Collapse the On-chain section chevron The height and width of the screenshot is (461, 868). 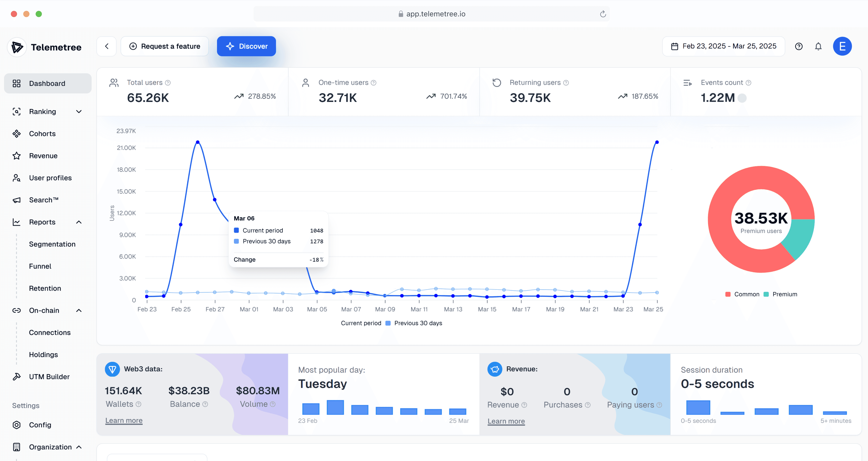(x=79, y=310)
